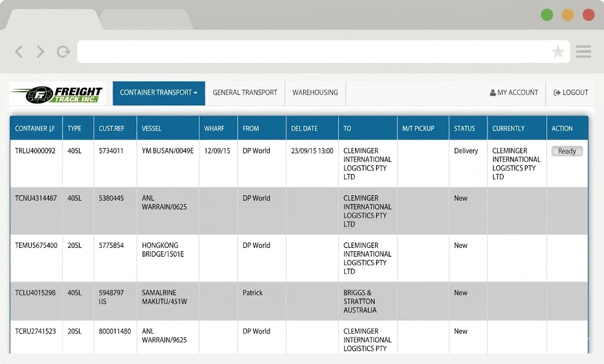Click the inactive second browser tab
604x364 pixels.
click(x=146, y=19)
